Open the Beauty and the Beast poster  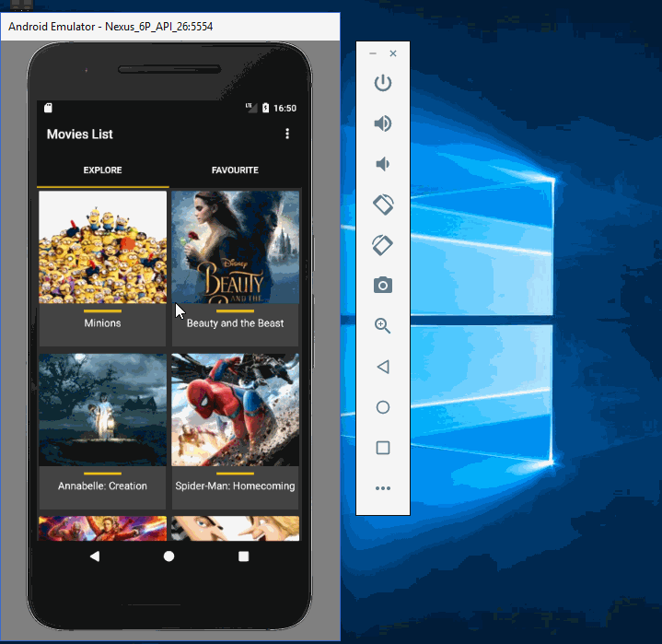pyautogui.click(x=235, y=247)
